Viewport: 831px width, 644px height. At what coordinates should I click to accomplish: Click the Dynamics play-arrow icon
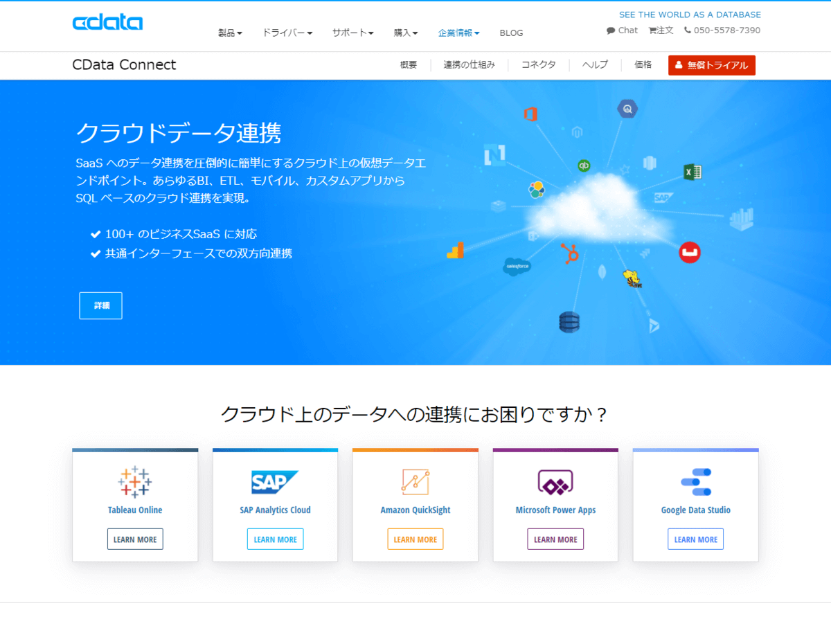[654, 325]
